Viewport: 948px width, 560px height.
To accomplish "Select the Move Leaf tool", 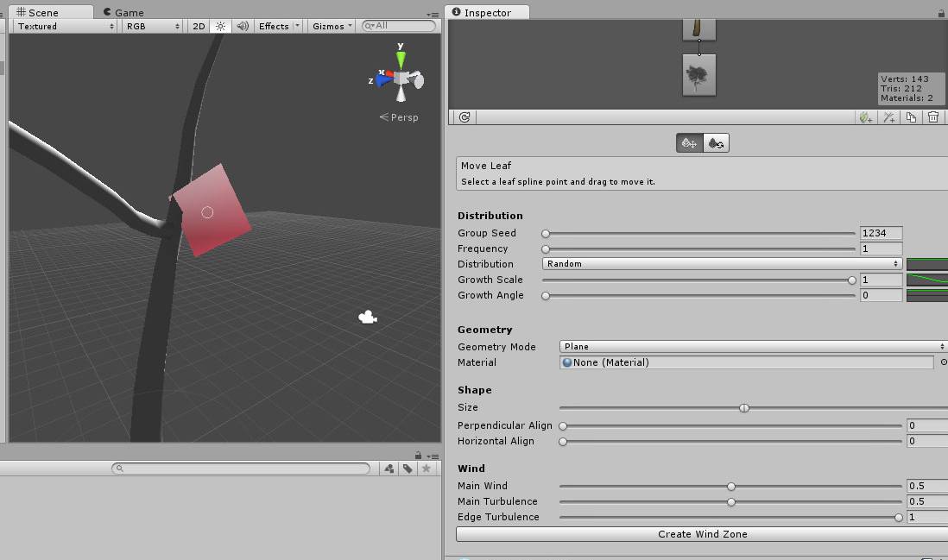I will click(x=689, y=143).
